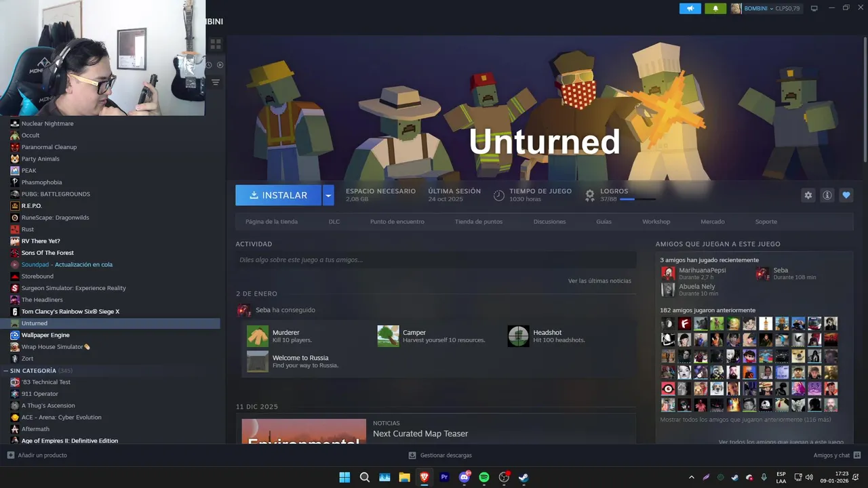868x488 pixels.
Task: Open Seba's profile in activity feed
Action: [263, 310]
